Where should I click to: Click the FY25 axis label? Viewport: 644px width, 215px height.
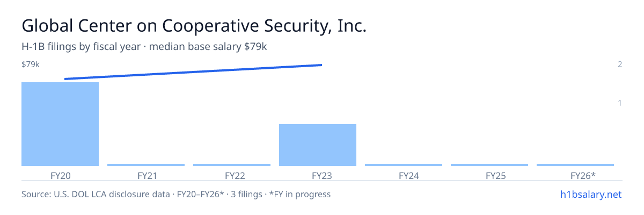(489, 175)
